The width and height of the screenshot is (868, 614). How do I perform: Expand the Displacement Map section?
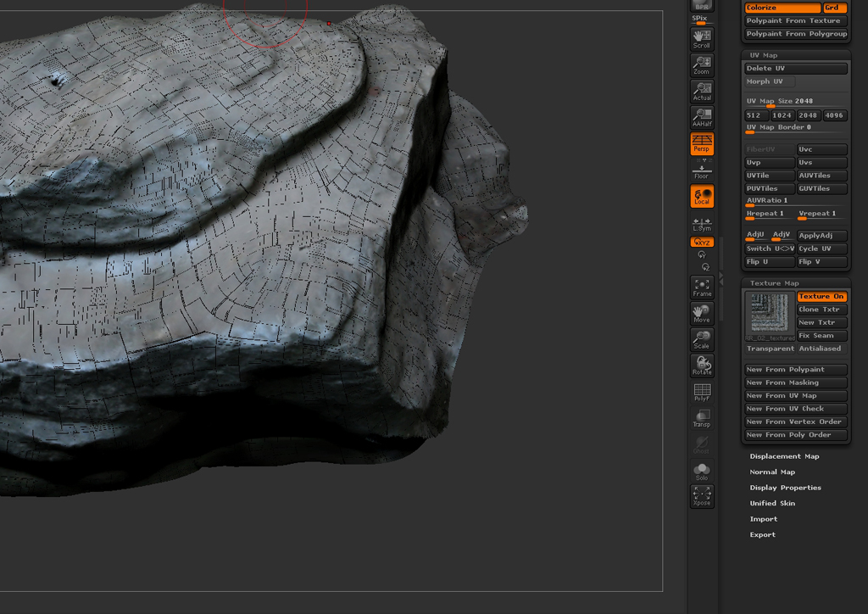(x=784, y=456)
